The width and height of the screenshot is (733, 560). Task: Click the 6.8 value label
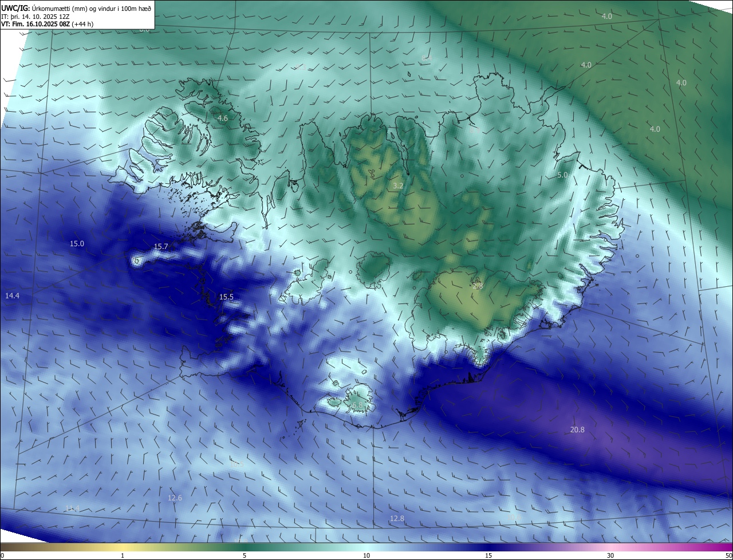pos(357,405)
